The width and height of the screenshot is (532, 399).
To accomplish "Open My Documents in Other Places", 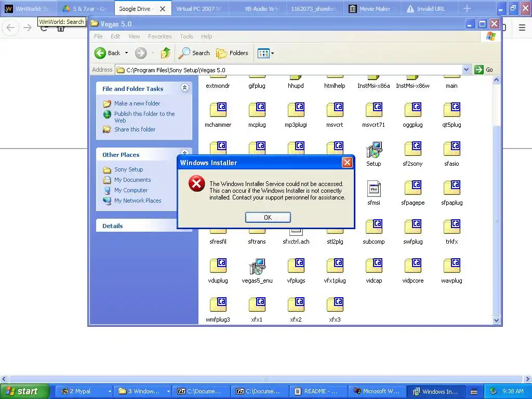I will (132, 180).
